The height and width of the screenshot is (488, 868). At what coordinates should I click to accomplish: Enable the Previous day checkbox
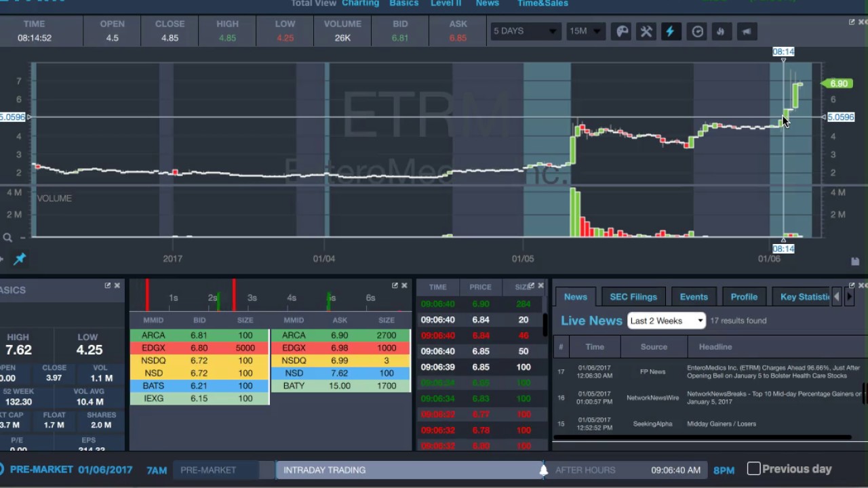click(x=753, y=468)
